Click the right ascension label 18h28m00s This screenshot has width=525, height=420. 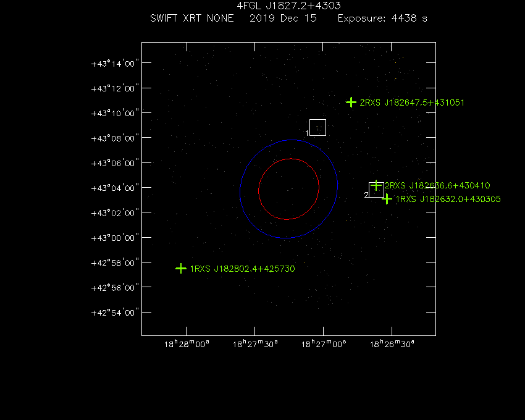[187, 344]
